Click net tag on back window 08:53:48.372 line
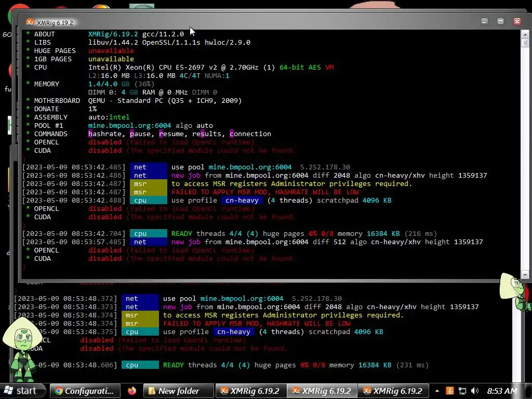The width and height of the screenshot is (532, 399). click(140, 299)
